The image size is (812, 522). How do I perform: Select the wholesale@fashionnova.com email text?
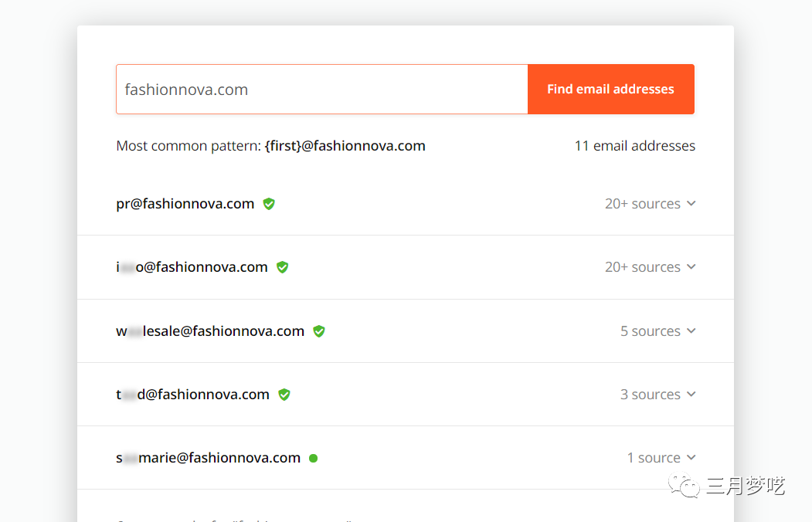pos(210,331)
